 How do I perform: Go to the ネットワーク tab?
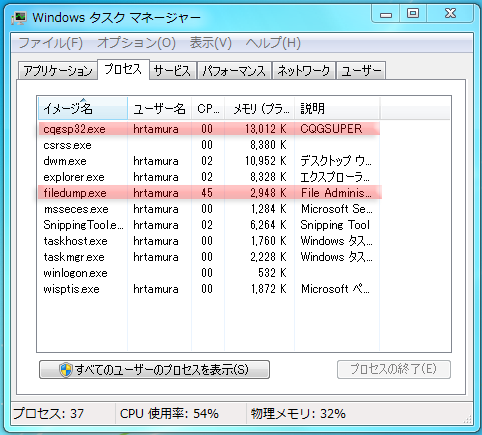[x=304, y=71]
